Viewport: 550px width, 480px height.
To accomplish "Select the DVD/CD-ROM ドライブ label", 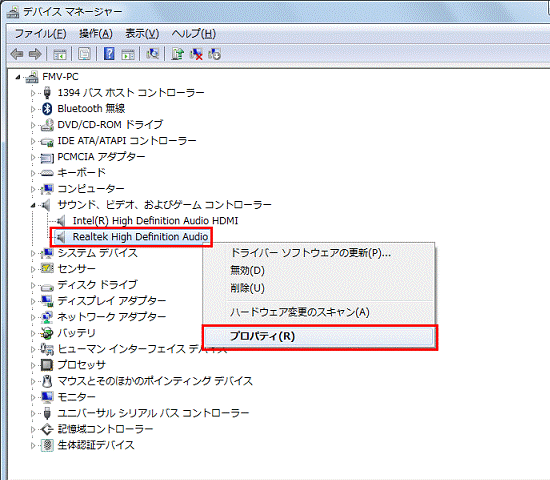I will 110,125.
